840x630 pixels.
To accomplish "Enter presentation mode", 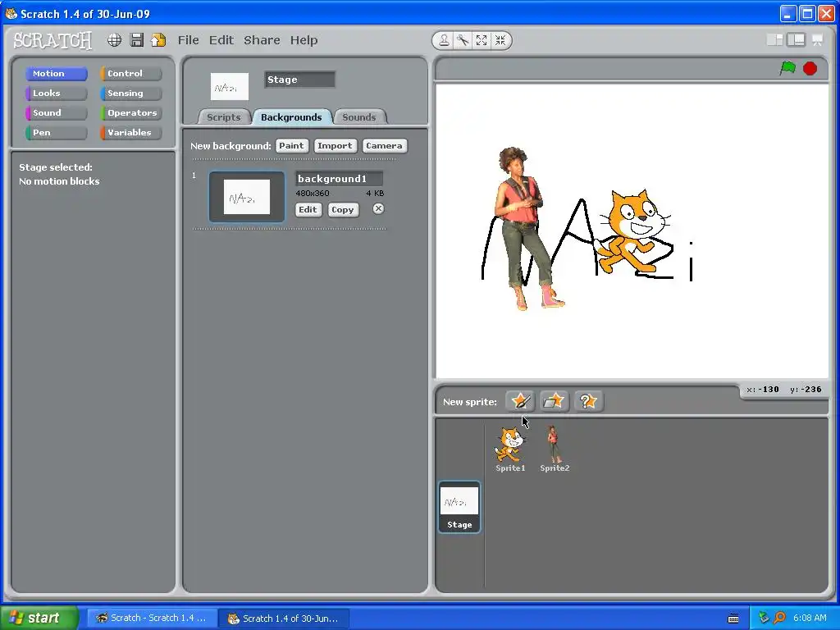I will click(x=818, y=39).
